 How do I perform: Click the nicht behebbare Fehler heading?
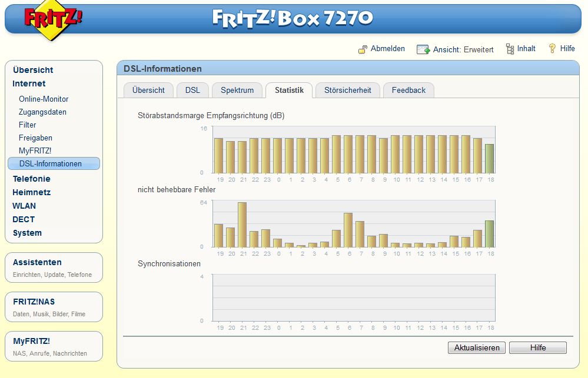pos(177,189)
